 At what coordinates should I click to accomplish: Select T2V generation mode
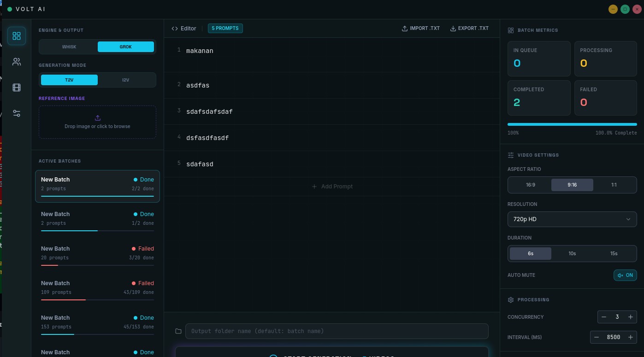coord(69,80)
